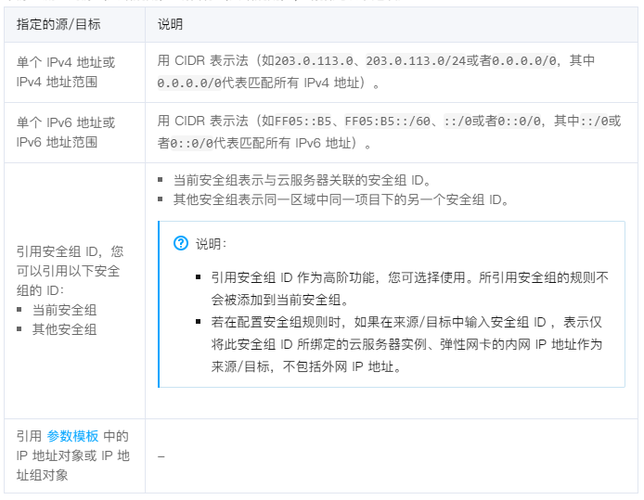Click the code text FF05:B5::/60
This screenshot has height=500, width=644.
tap(387, 121)
